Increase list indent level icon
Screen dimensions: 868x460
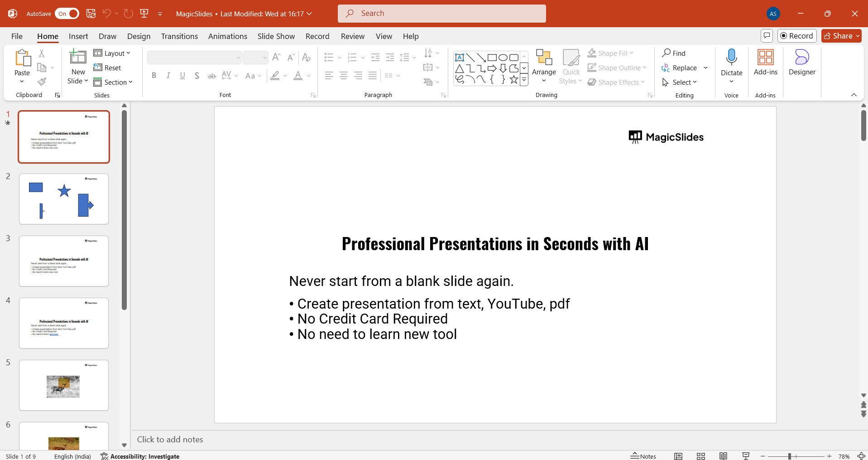pyautogui.click(x=389, y=57)
